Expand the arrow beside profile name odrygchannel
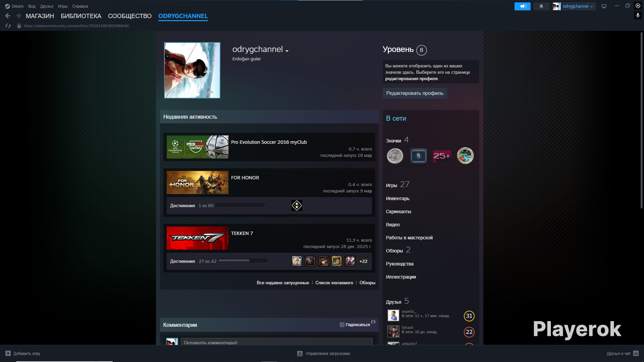 pyautogui.click(x=287, y=51)
